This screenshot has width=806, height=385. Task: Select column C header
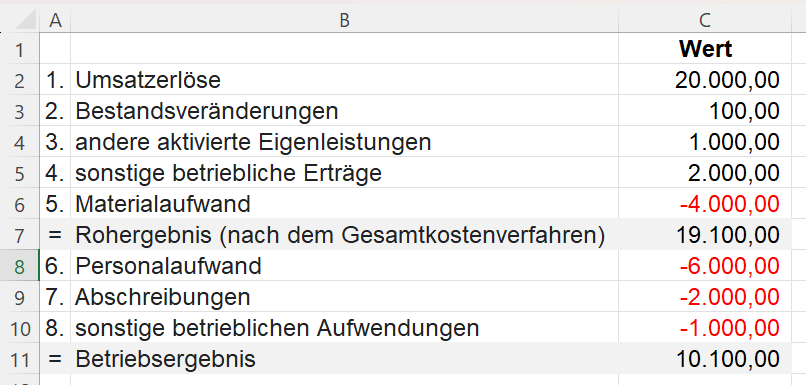click(x=705, y=20)
